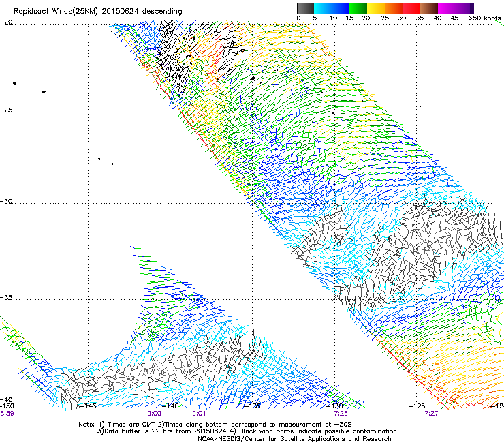Click the purple '7:27' time label
504x443 pixels.
coord(431,414)
